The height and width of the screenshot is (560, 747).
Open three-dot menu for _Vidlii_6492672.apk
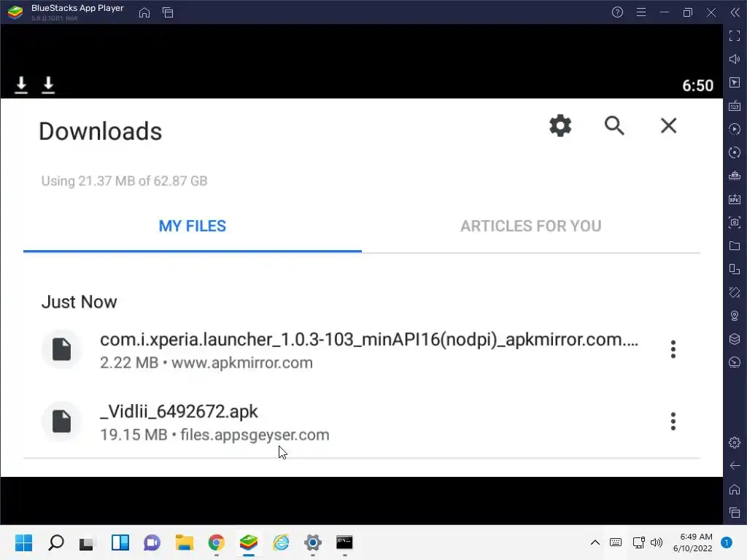(673, 421)
